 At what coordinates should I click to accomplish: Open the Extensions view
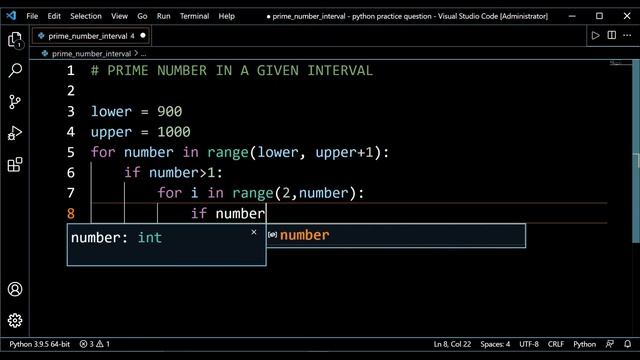click(15, 164)
